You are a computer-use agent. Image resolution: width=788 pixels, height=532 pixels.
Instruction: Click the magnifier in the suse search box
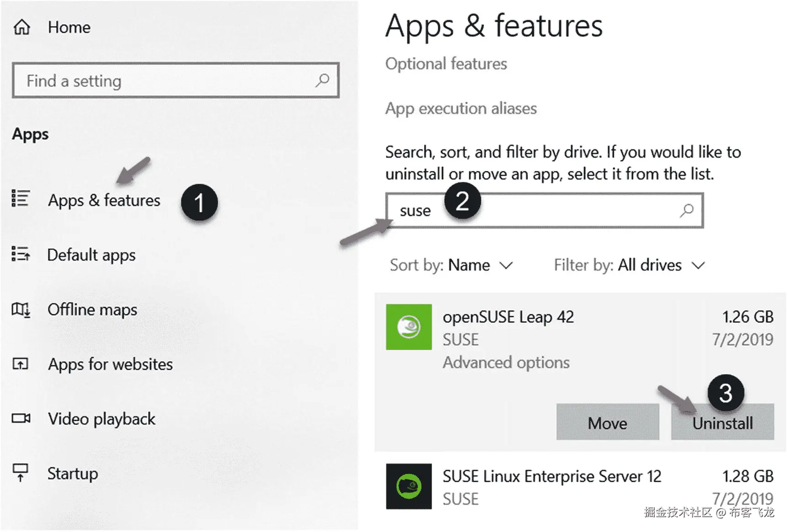point(686,211)
